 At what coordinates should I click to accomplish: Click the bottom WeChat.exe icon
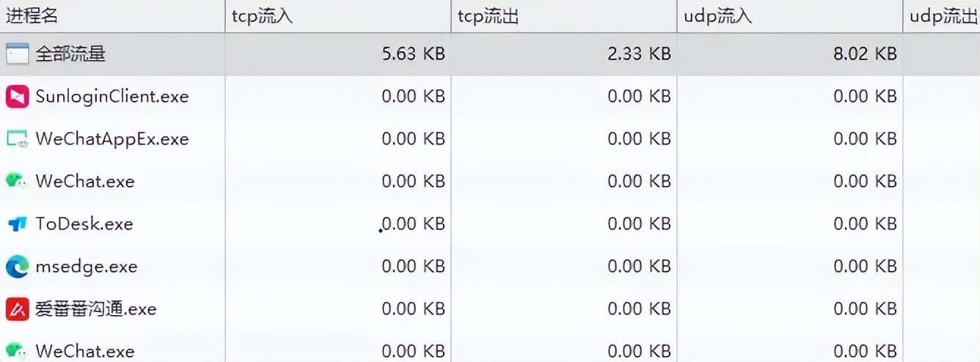point(17,351)
